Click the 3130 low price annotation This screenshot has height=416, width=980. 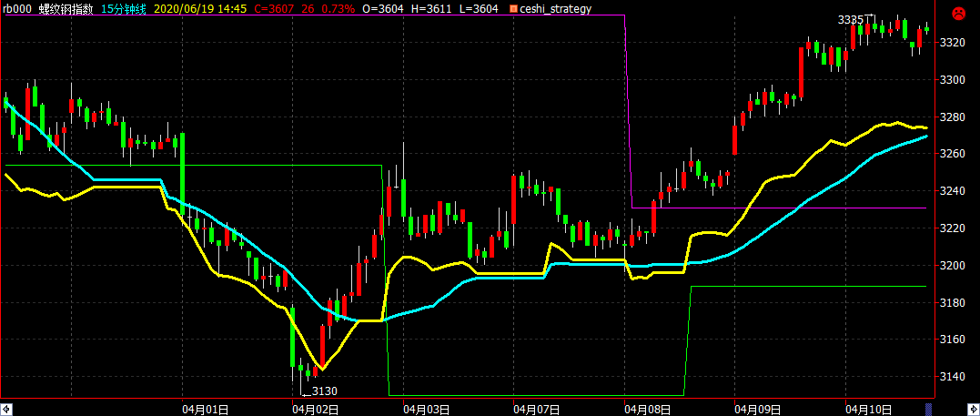pos(324,391)
